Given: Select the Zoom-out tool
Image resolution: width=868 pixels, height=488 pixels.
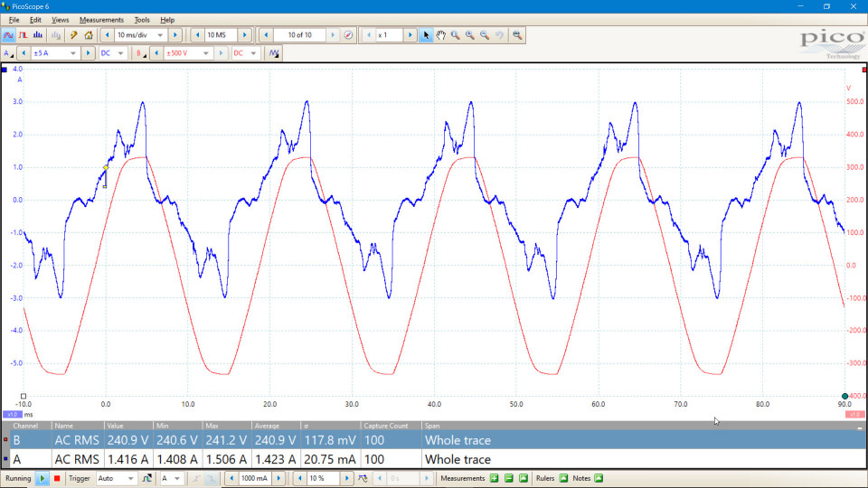Looking at the screenshot, I should coord(485,35).
